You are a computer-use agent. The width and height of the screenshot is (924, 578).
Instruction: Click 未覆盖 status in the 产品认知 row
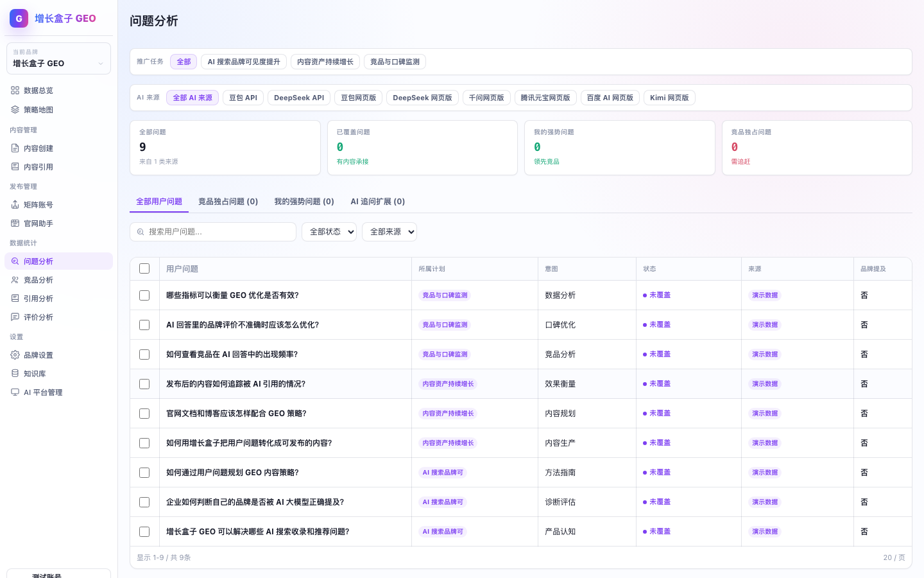coord(657,532)
